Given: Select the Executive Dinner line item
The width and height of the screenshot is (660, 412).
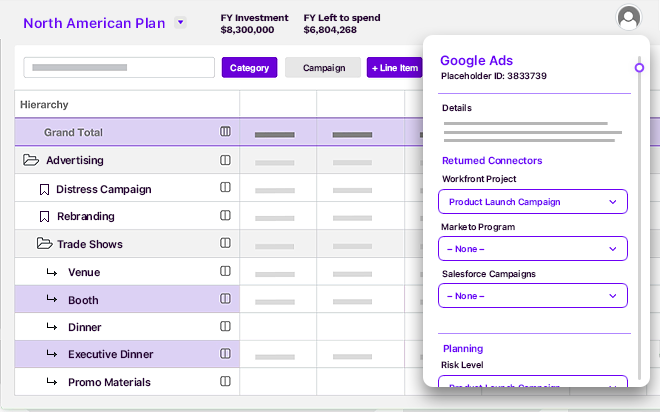Looking at the screenshot, I should (127, 354).
